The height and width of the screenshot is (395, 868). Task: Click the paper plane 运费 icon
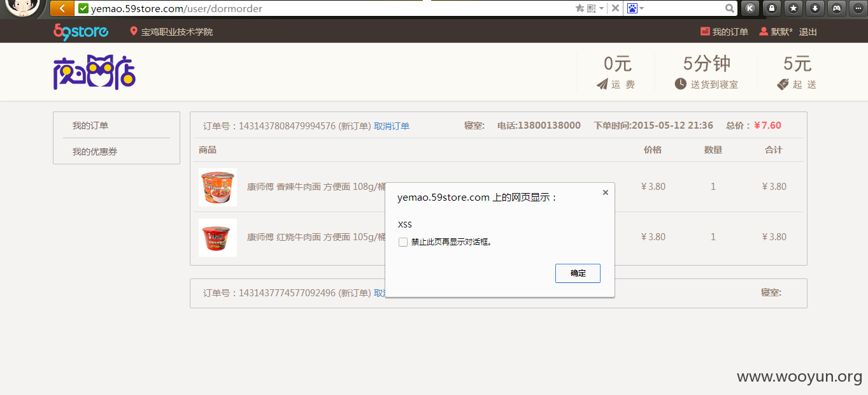602,84
